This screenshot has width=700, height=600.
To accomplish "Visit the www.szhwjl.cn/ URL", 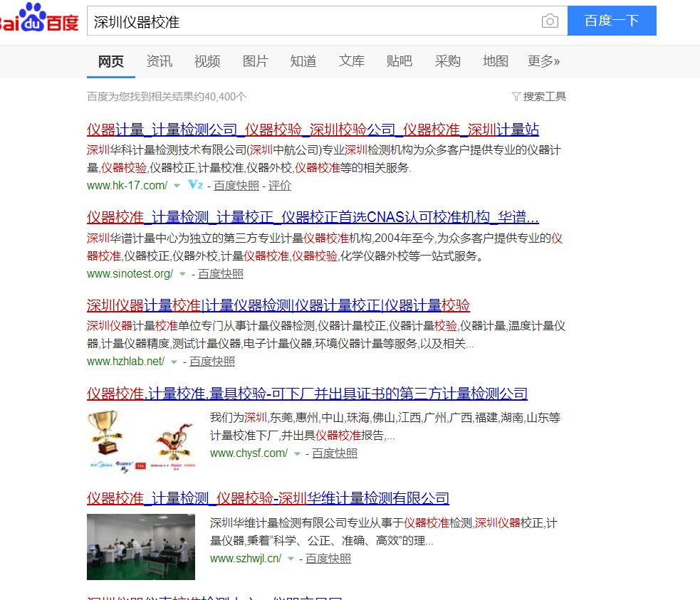I will click(246, 559).
